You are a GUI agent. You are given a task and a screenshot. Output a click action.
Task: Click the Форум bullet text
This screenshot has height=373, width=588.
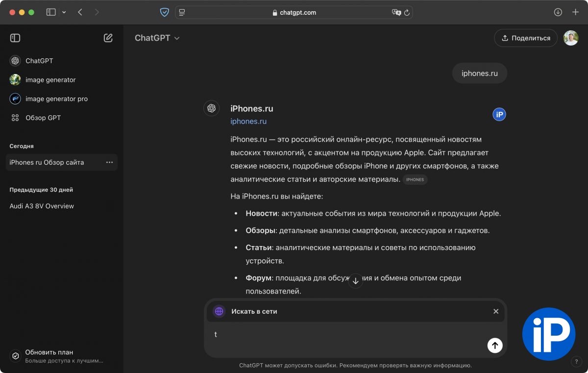point(353,284)
